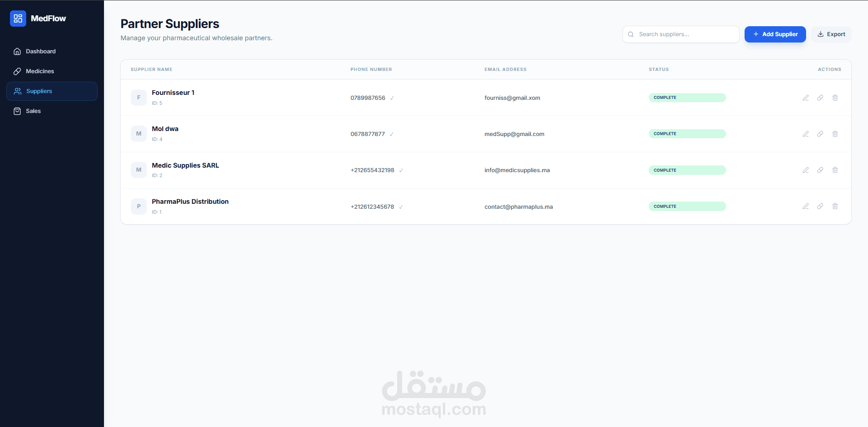The height and width of the screenshot is (427, 868).
Task: Select the Suppliers menu item
Action: [52, 91]
